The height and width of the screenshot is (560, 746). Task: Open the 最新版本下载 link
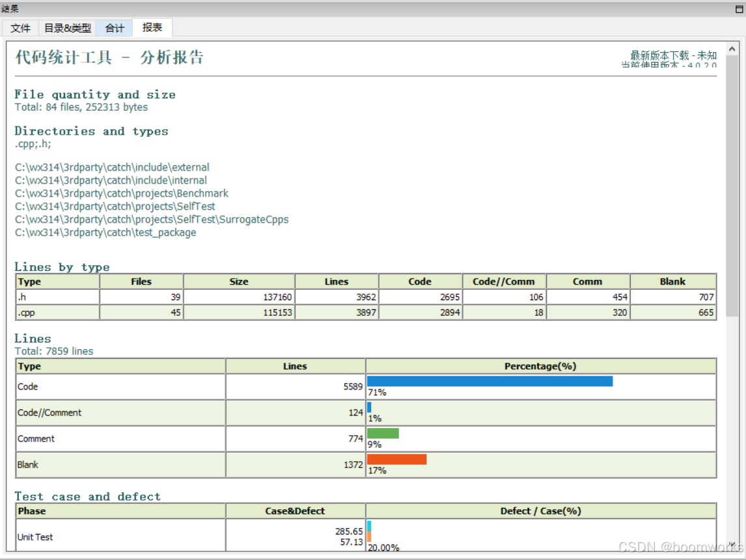(x=673, y=55)
